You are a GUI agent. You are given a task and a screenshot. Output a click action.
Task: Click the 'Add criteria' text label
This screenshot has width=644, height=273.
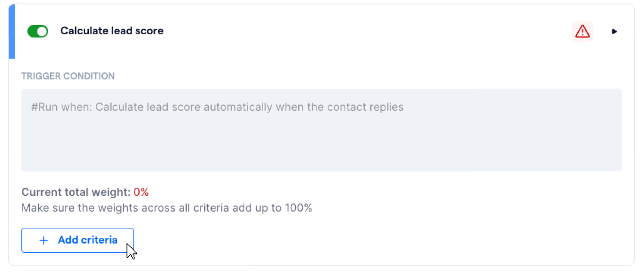pyautogui.click(x=88, y=241)
